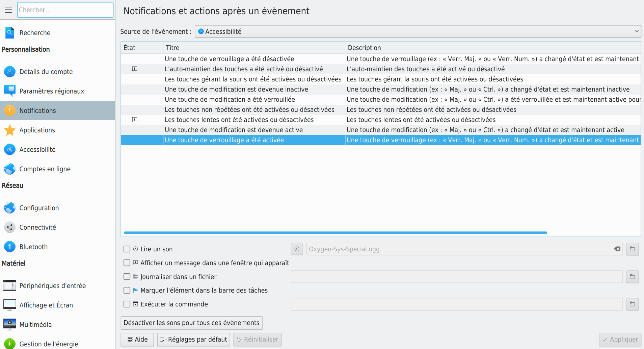Select row "Les touches gérant la souris"
Image resolution: width=644 pixels, height=349 pixels.
[381, 79]
